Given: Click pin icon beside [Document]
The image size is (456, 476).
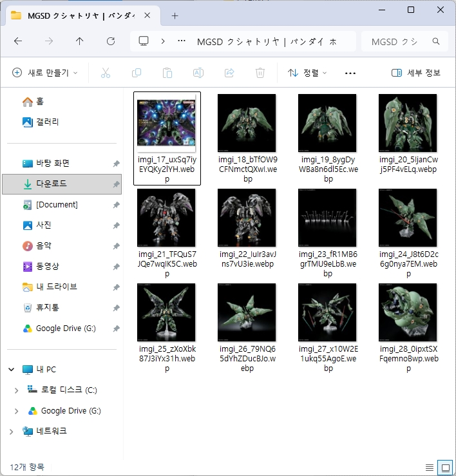Looking at the screenshot, I should click(x=116, y=205).
